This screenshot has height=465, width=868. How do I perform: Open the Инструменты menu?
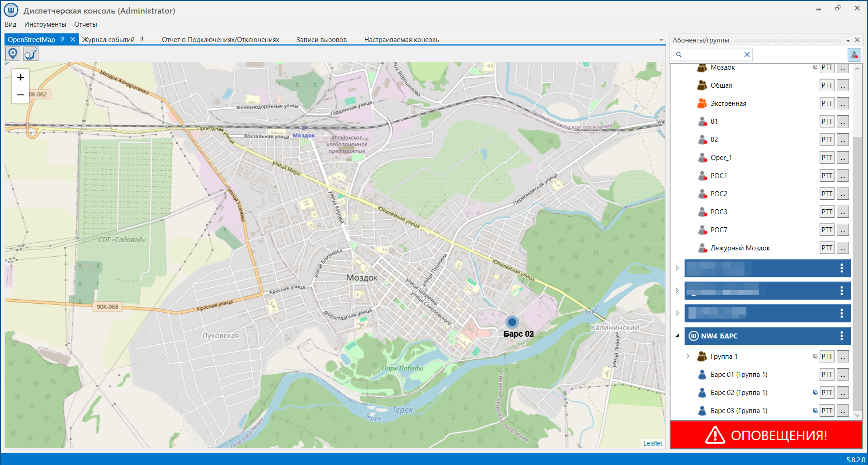click(x=45, y=24)
